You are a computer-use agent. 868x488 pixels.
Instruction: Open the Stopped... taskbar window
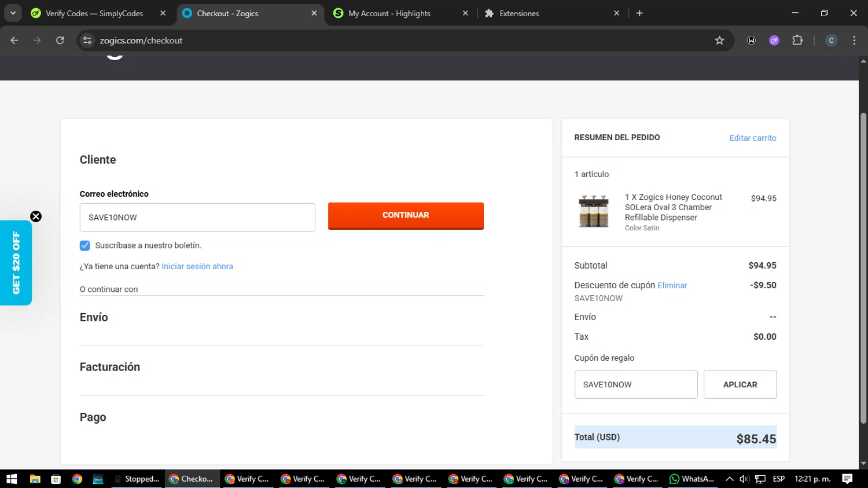(x=137, y=479)
